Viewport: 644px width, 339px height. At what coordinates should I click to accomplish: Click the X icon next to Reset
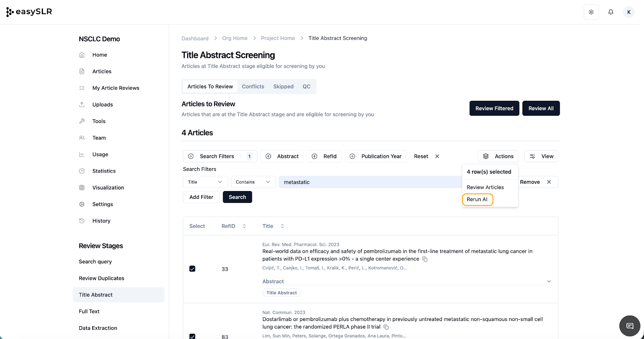[x=437, y=156]
